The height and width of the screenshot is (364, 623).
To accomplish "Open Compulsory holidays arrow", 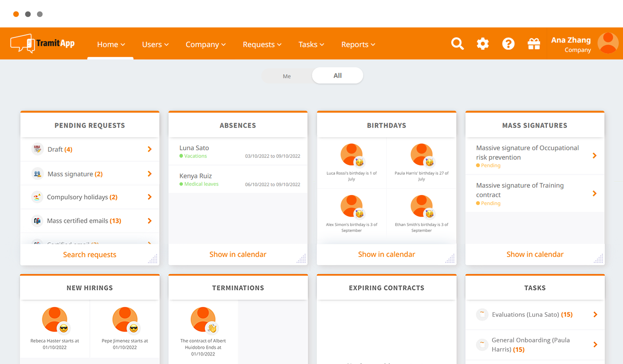I will [150, 197].
